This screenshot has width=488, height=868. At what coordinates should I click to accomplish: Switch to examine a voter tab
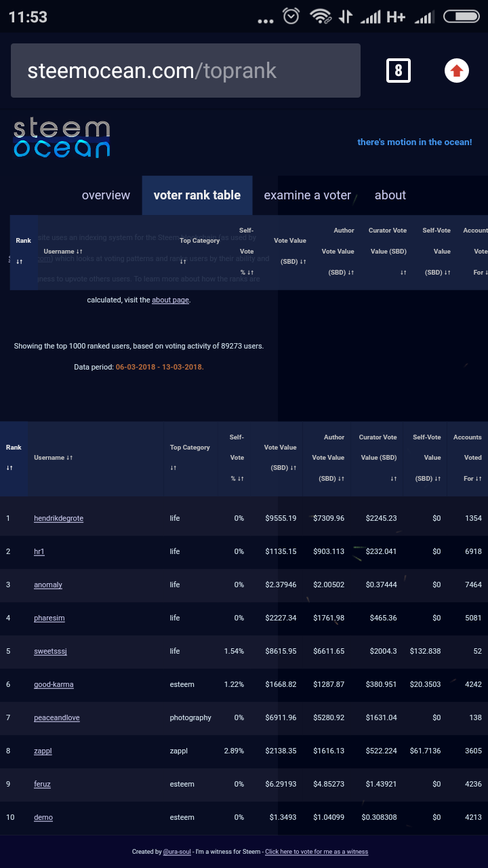[x=308, y=195]
